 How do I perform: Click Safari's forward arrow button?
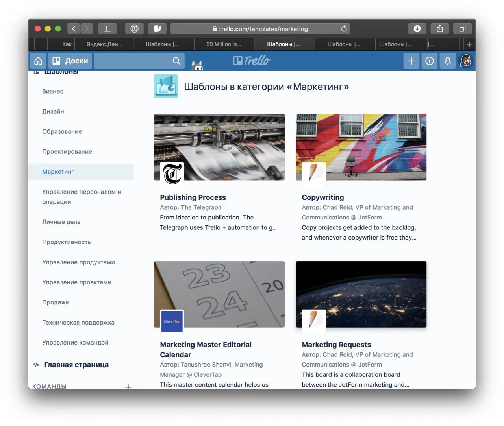click(87, 29)
